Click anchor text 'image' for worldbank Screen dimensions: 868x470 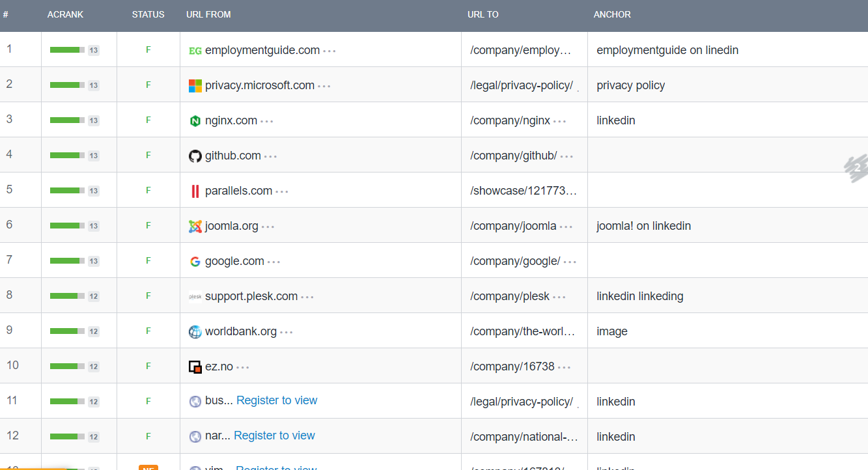click(x=612, y=331)
